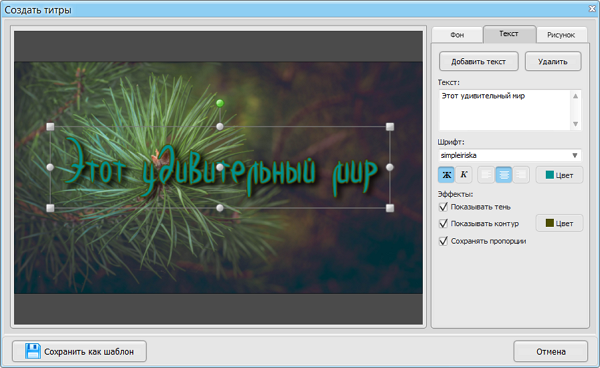This screenshot has height=368, width=600.
Task: Toggle Показывать тень checkbox
Action: pyautogui.click(x=443, y=207)
